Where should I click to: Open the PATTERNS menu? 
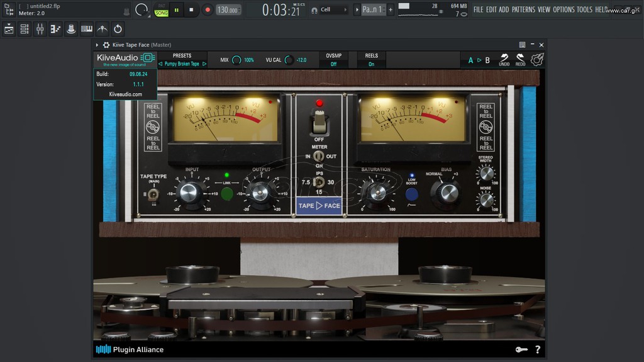pyautogui.click(x=523, y=9)
